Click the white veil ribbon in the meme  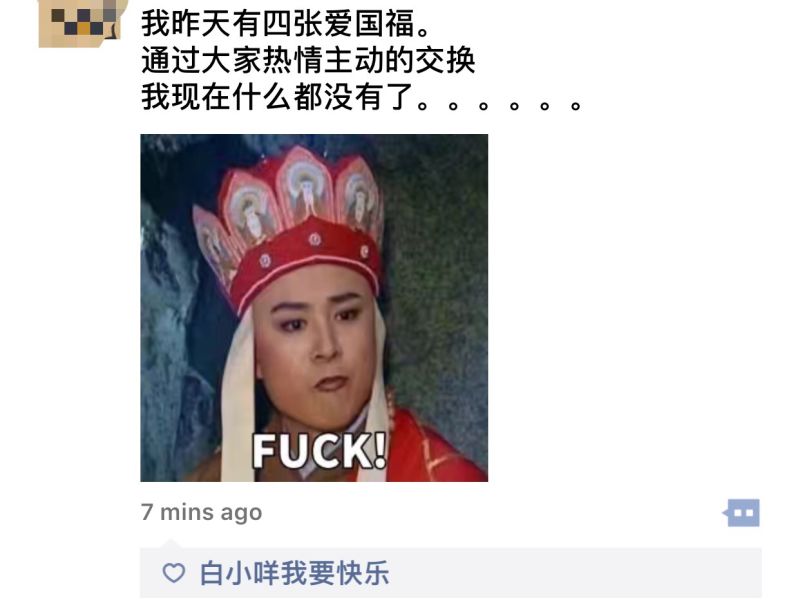[x=238, y=403]
